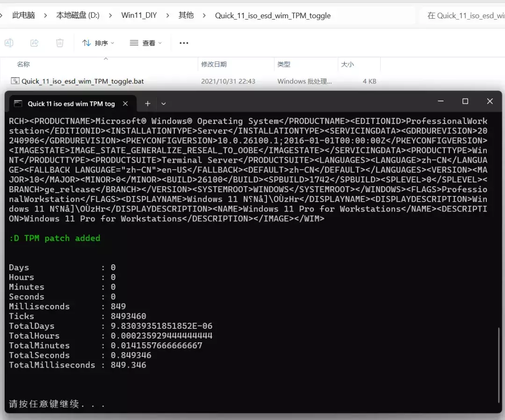This screenshot has width=505, height=420.
Task: Go to 其他 folder in breadcrumb
Action: (186, 15)
